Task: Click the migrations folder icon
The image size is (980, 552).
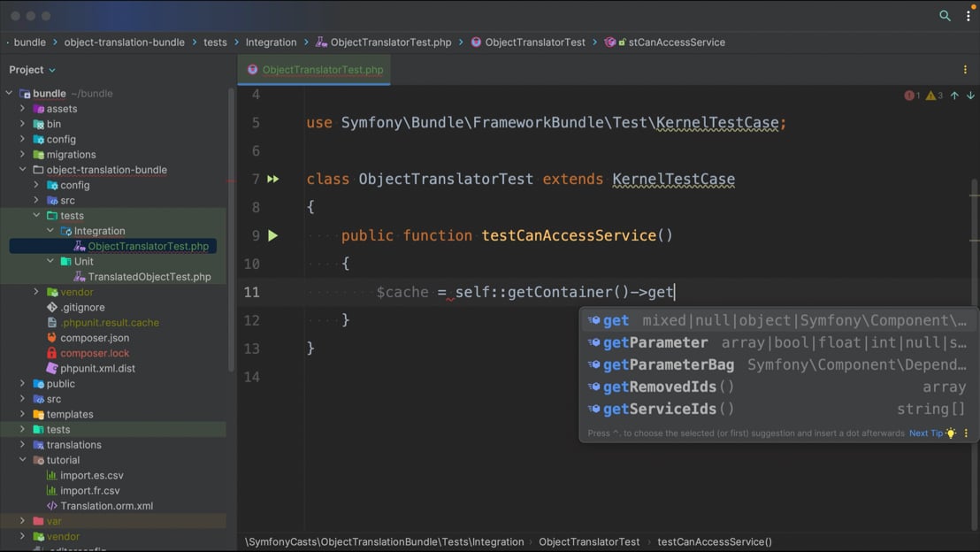Action: 38,155
